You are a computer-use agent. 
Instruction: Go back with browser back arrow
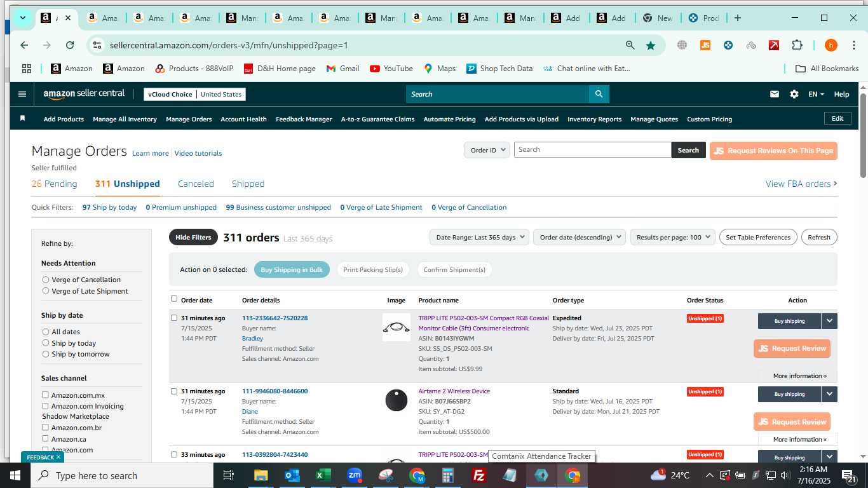(x=24, y=45)
